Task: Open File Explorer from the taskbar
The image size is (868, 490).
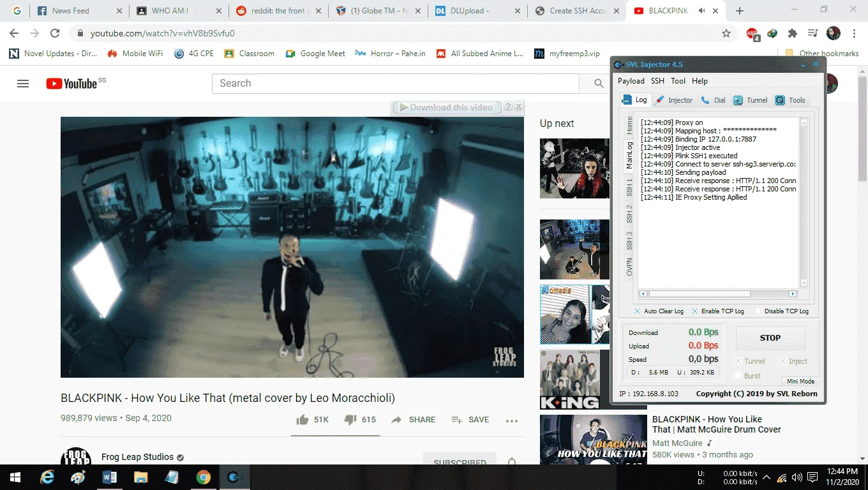Action: (x=140, y=477)
